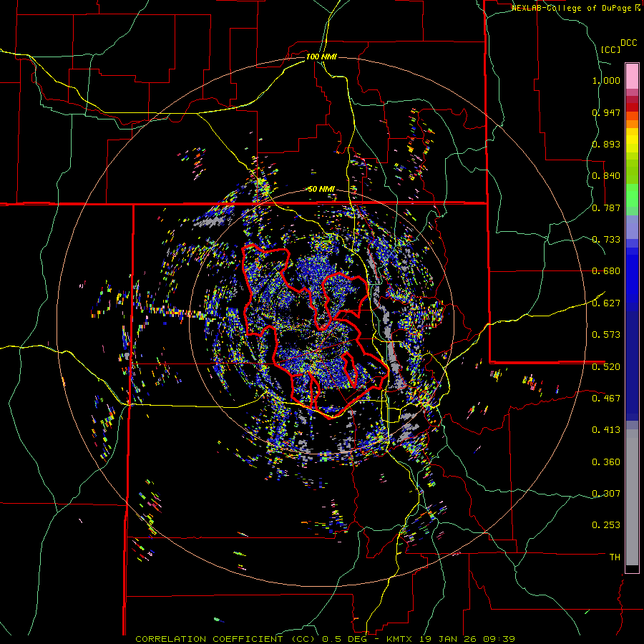The width and height of the screenshot is (644, 644).
Task: Click the CORRELATION COEFFICIENT caption text
Action: tap(209, 639)
